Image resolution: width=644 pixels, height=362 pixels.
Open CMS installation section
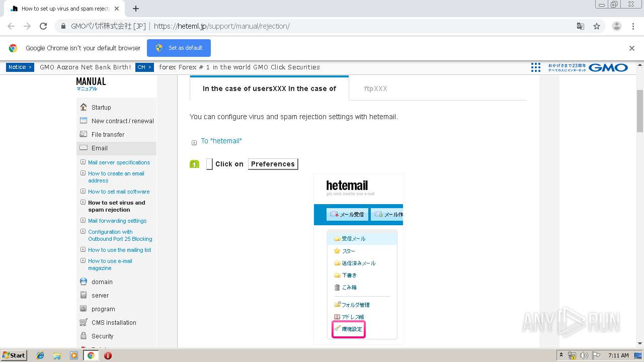(114, 323)
